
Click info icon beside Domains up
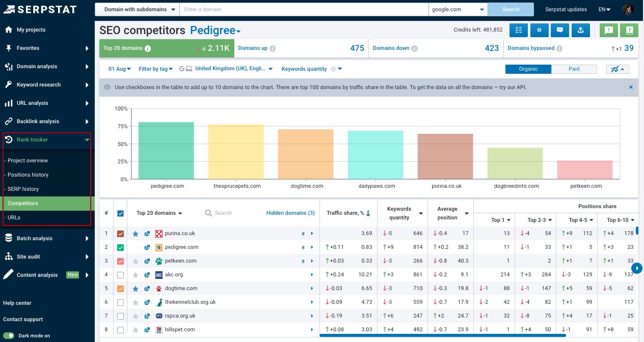273,49
